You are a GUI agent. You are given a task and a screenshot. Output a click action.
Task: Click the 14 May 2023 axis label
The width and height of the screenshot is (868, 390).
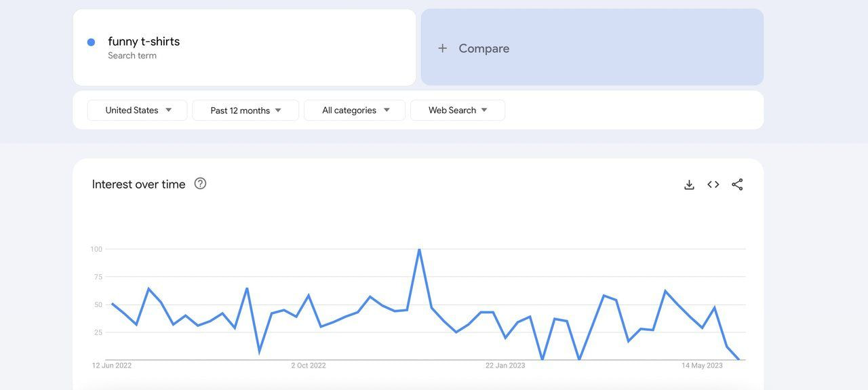point(702,366)
